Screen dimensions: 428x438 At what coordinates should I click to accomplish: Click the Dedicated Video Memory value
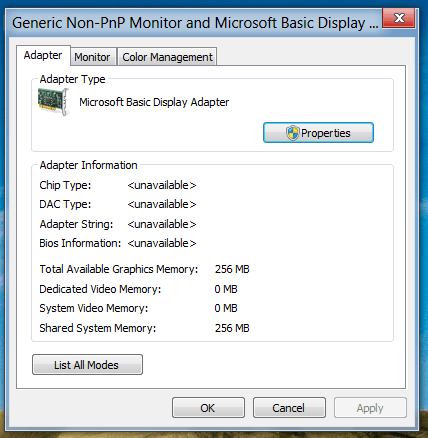point(226,289)
